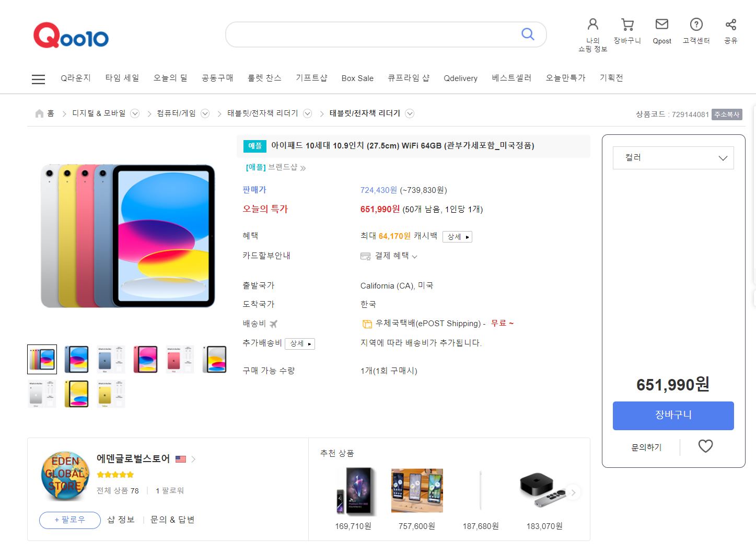The image size is (756, 552).
Task: Open Qdelivery menu item
Action: point(460,78)
